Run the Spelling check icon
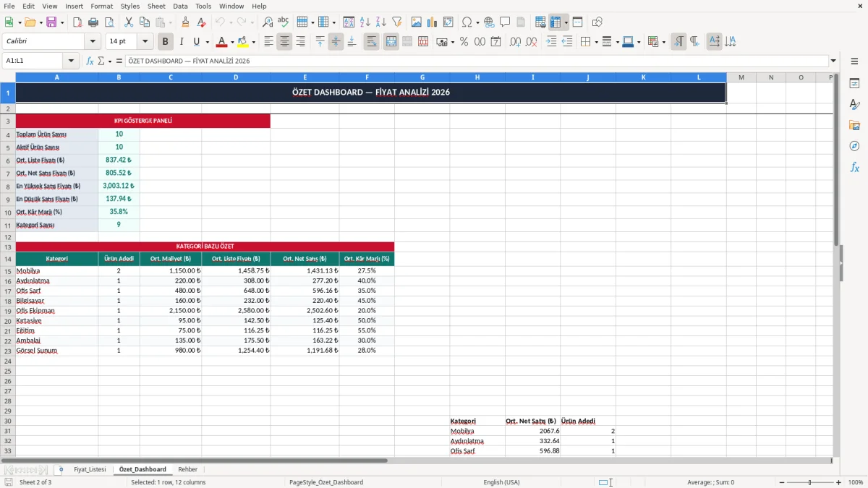Image resolution: width=868 pixels, height=488 pixels. (284, 22)
